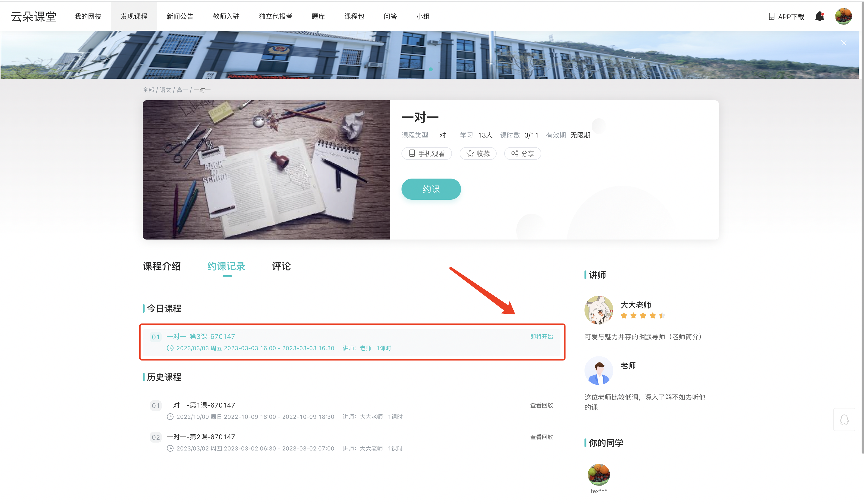Click the 手机观看 mobile viewing button
Image resolution: width=864 pixels, height=504 pixels.
426,154
